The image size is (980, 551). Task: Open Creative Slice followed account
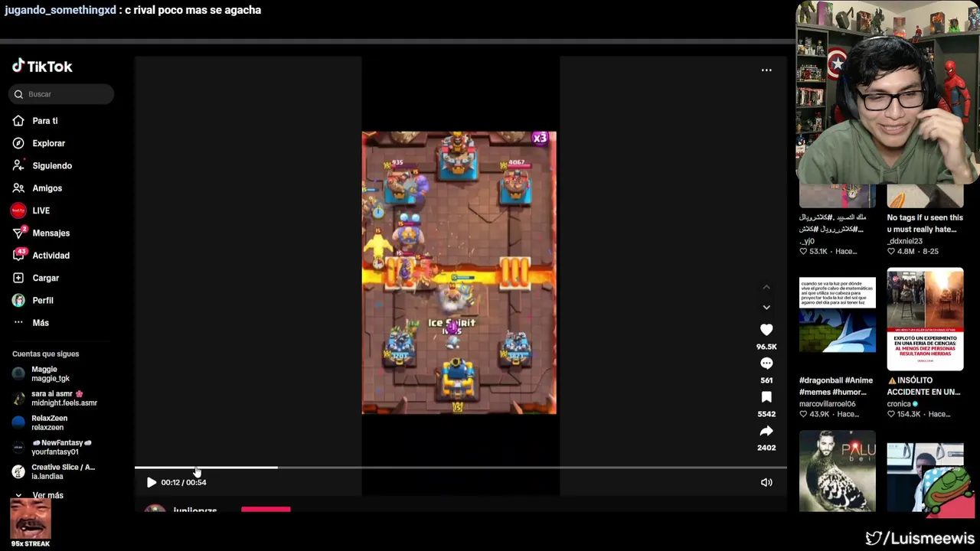(x=55, y=471)
